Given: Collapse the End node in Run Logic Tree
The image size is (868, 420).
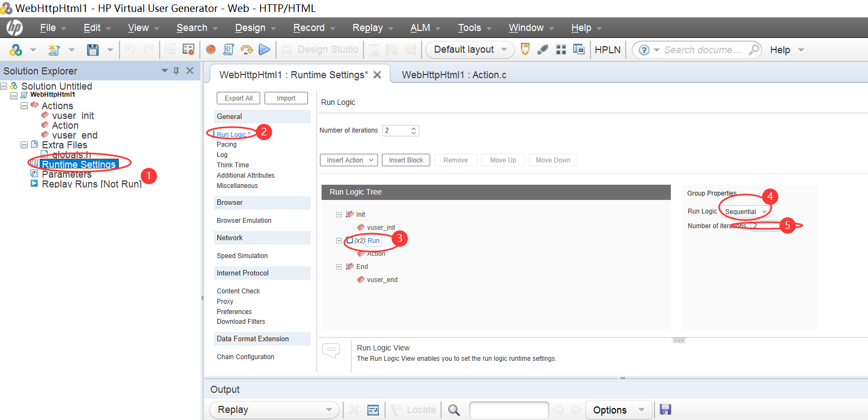Looking at the screenshot, I should [x=339, y=267].
